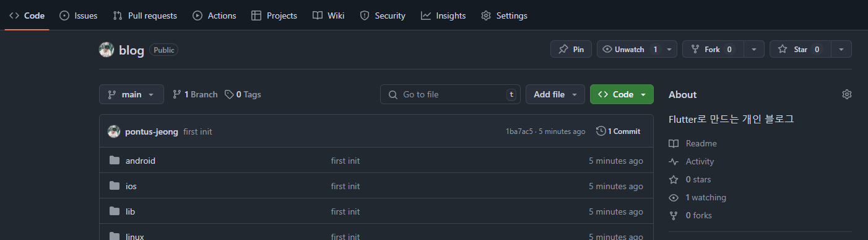Open the Pull requests tab
Screen dimensions: 868x240
(145, 16)
